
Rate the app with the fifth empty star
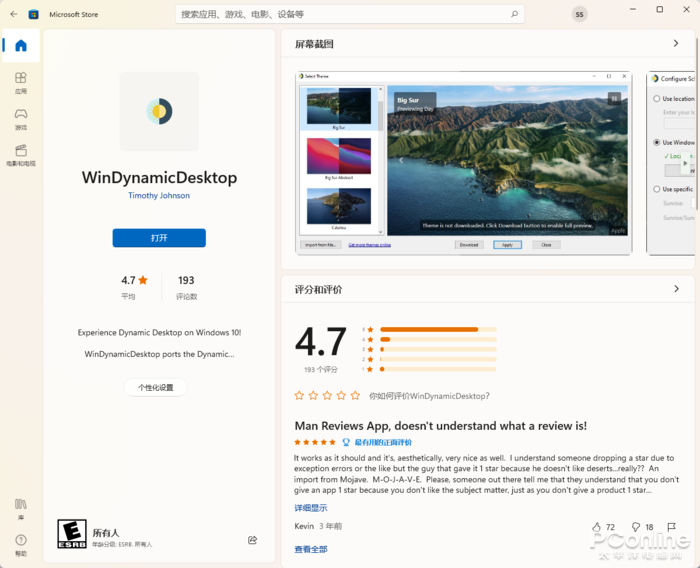[355, 396]
